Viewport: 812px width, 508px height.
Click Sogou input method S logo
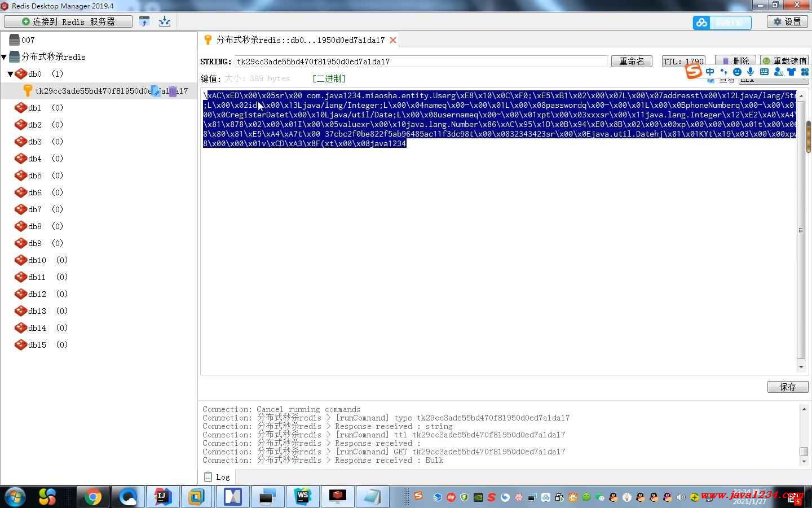pos(694,71)
